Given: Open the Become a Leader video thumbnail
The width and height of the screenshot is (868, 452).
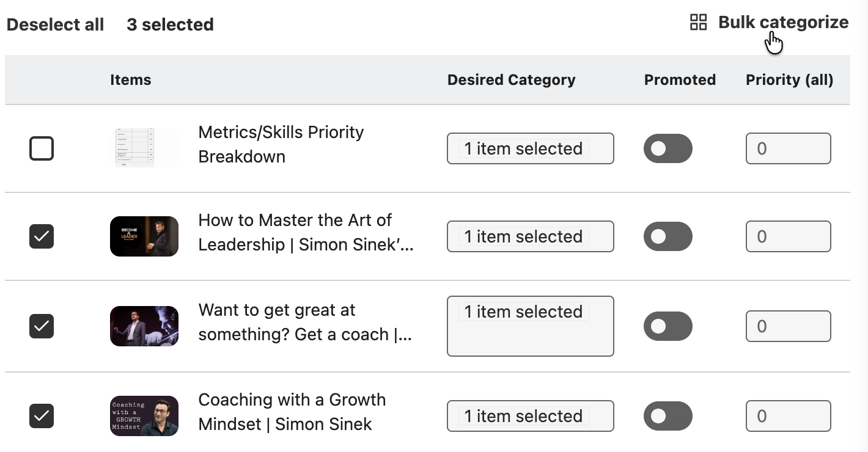Looking at the screenshot, I should (x=144, y=236).
